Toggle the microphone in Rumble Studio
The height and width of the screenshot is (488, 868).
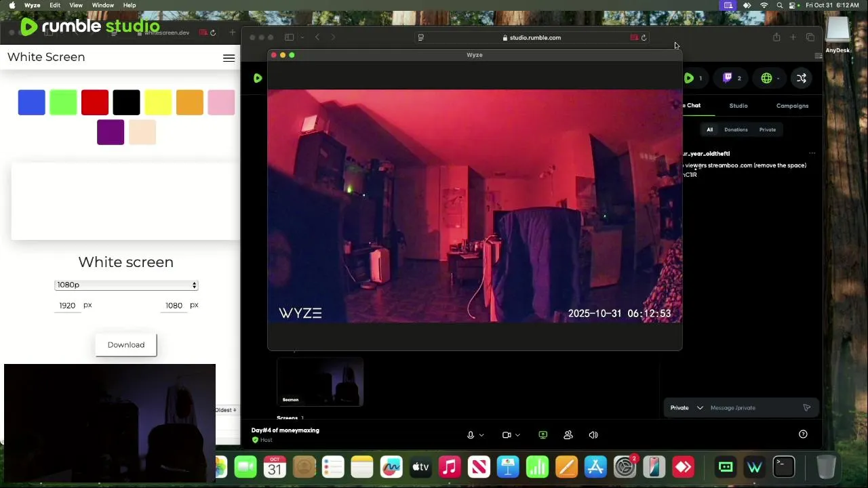pos(471,435)
